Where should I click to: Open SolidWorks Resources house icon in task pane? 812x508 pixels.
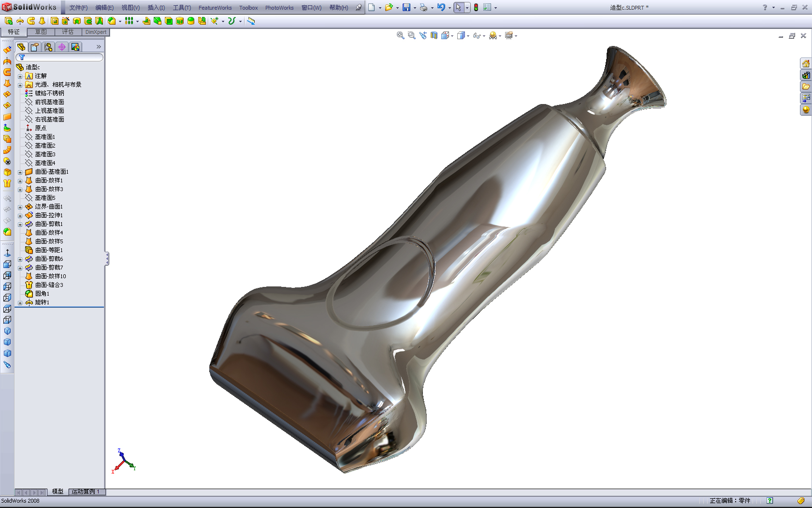806,64
